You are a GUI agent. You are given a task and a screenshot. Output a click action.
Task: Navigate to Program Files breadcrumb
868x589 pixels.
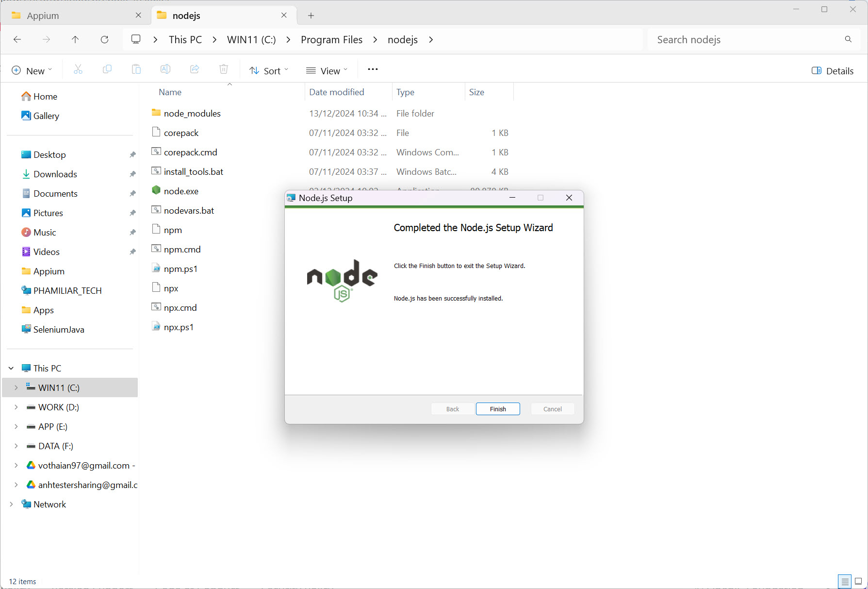click(331, 40)
